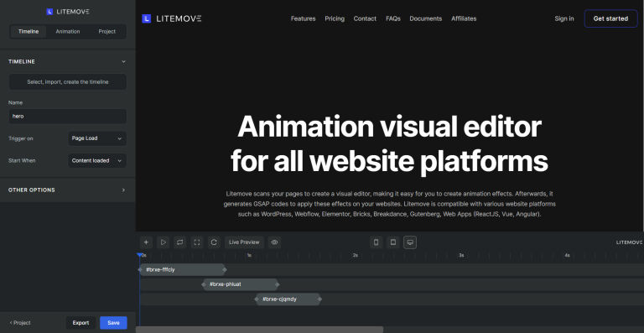Image resolution: width=644 pixels, height=333 pixels.
Task: Open Features in site navigation
Action: pos(303,18)
